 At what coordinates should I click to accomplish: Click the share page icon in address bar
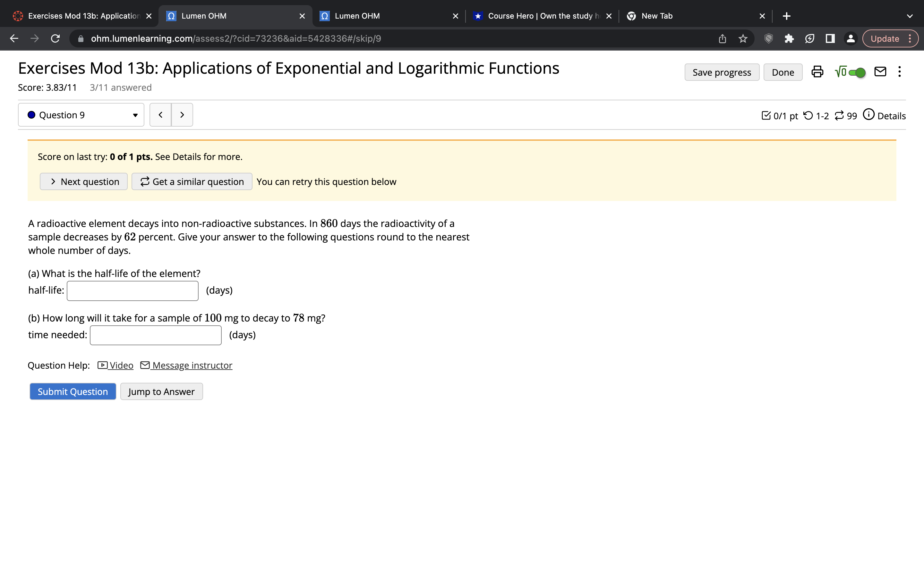coord(722,38)
